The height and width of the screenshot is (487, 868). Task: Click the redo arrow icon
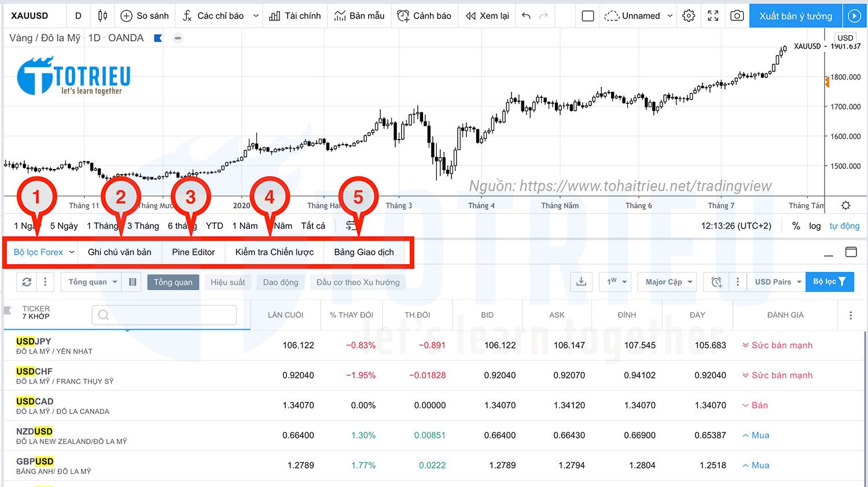[543, 16]
